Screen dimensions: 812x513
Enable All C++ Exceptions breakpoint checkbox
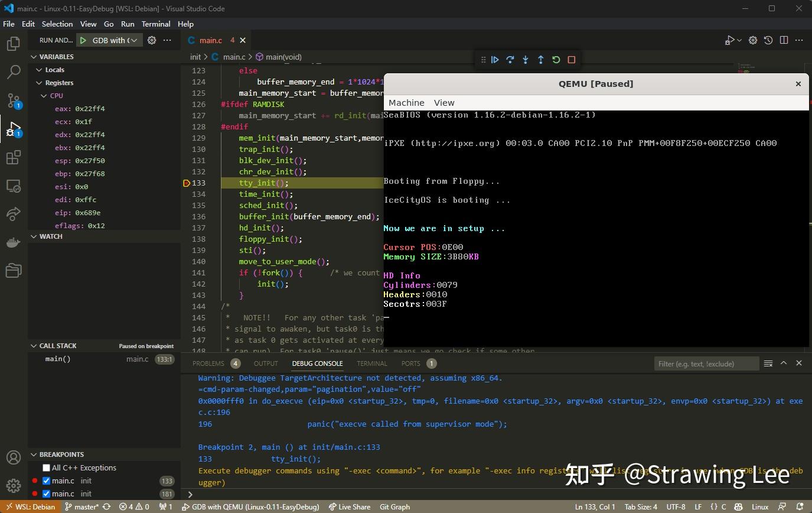point(47,468)
